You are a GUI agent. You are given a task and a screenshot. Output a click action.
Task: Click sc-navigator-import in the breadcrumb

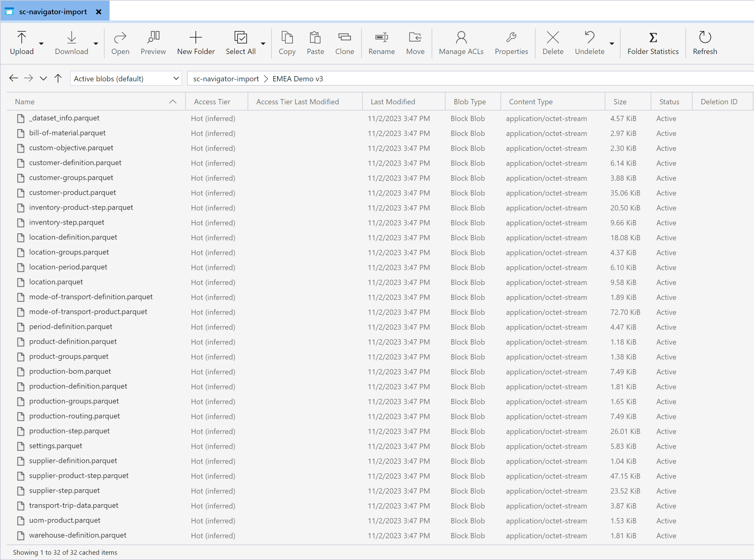pos(226,79)
